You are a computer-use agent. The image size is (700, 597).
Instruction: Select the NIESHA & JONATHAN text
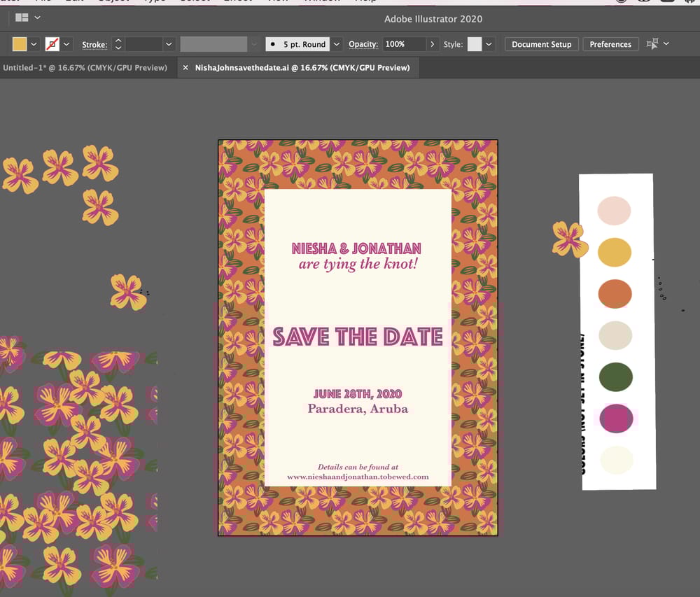[x=356, y=248]
